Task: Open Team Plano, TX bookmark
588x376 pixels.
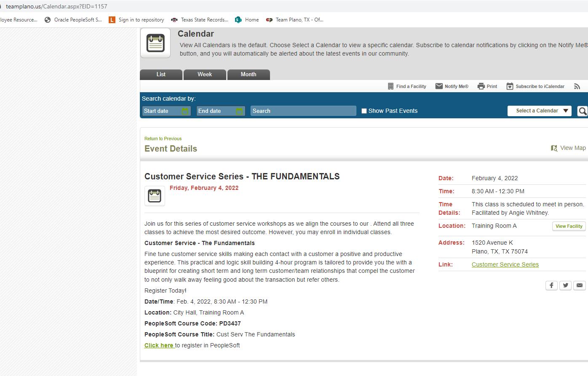Action: [295, 20]
